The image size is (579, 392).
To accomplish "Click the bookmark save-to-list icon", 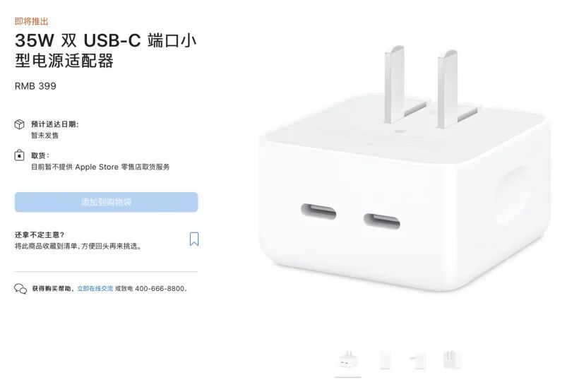I will click(x=194, y=239).
